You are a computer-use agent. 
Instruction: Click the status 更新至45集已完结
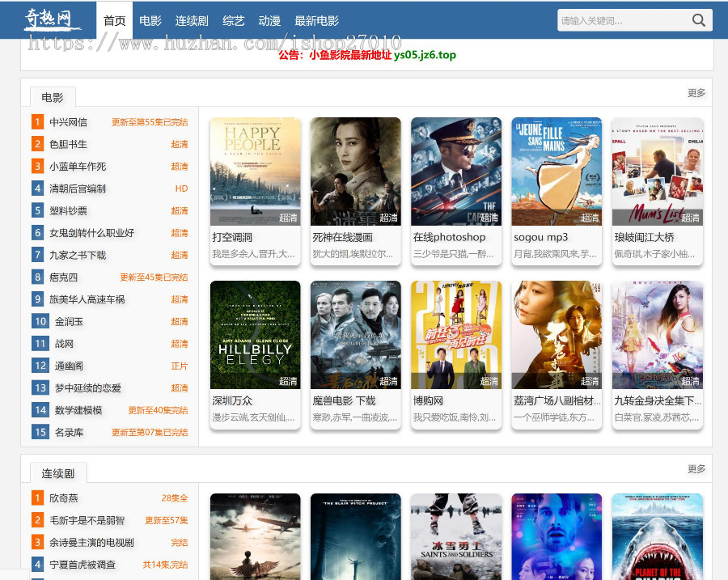click(x=154, y=277)
